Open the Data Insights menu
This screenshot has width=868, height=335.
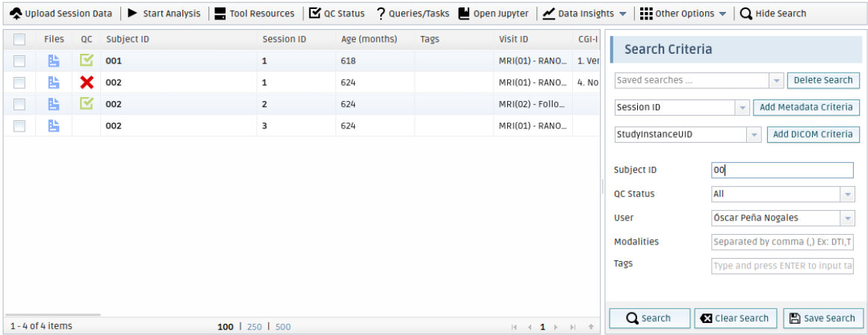click(x=578, y=13)
